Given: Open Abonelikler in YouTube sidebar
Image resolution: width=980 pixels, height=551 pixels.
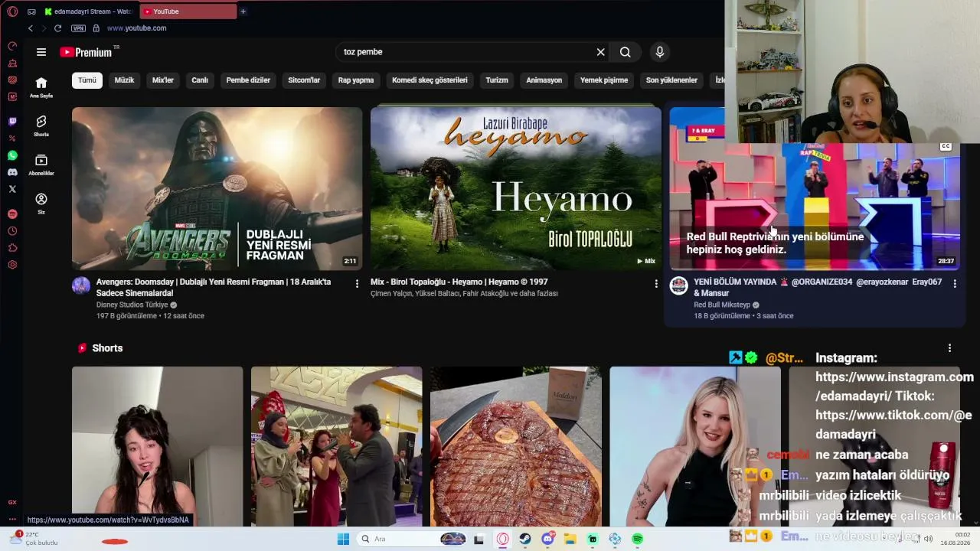Looking at the screenshot, I should coord(41,165).
